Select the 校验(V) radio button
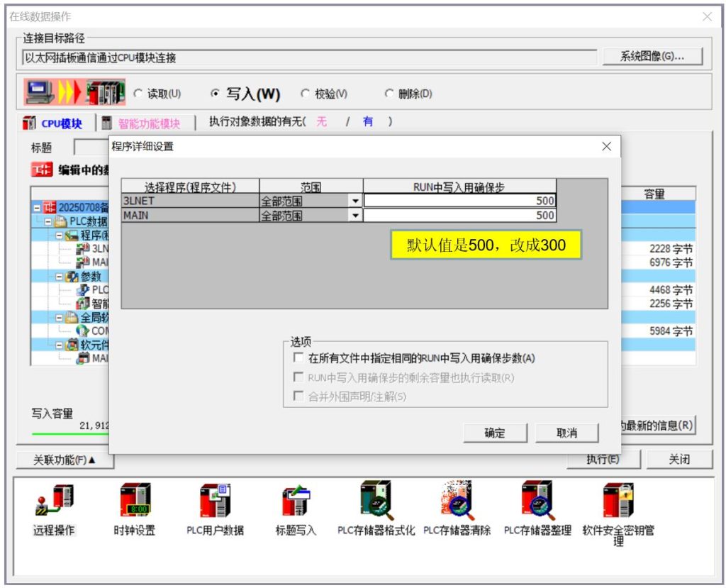Screen dimensions: 726x588 pyautogui.click(x=306, y=94)
